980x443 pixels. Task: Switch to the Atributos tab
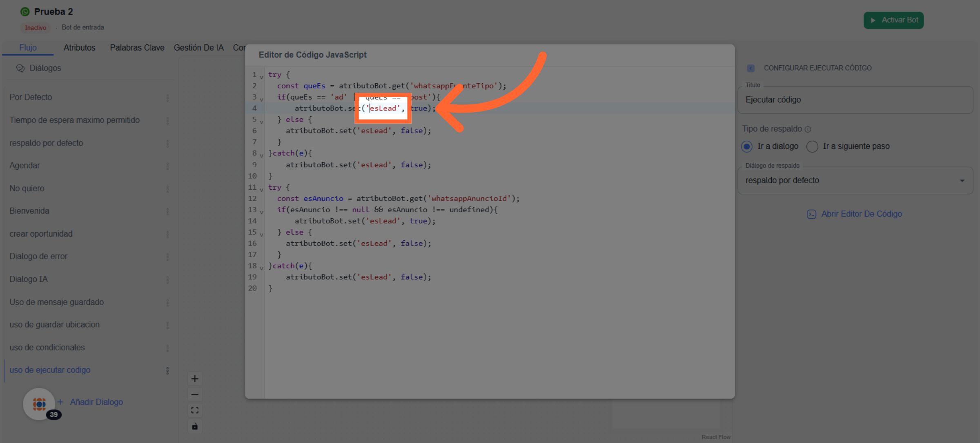point(79,48)
